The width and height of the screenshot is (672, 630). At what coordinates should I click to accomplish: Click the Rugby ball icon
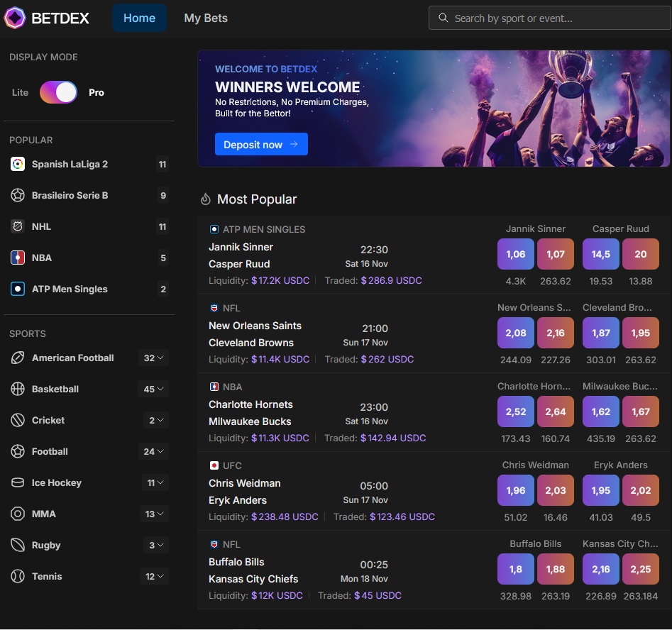[x=18, y=545]
